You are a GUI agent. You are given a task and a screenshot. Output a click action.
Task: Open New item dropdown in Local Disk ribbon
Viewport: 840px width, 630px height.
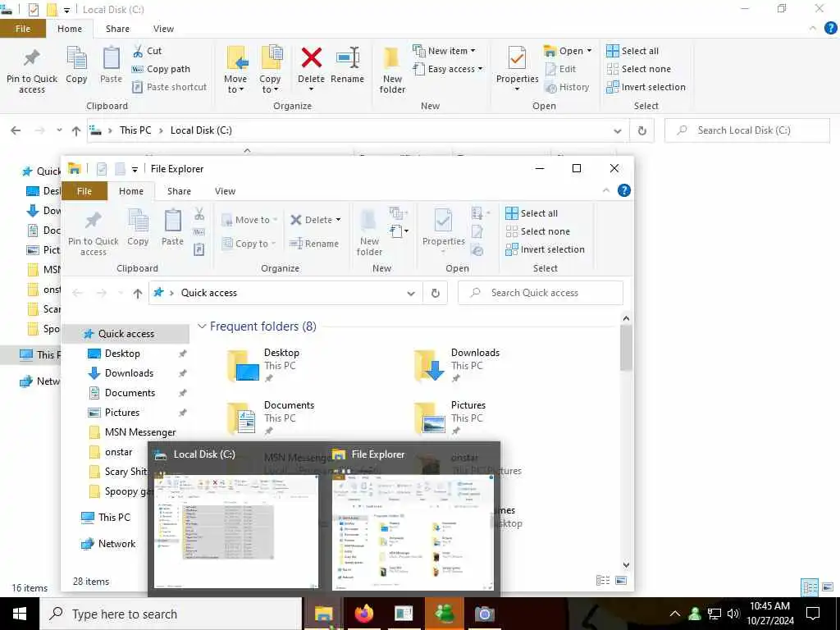click(x=444, y=51)
